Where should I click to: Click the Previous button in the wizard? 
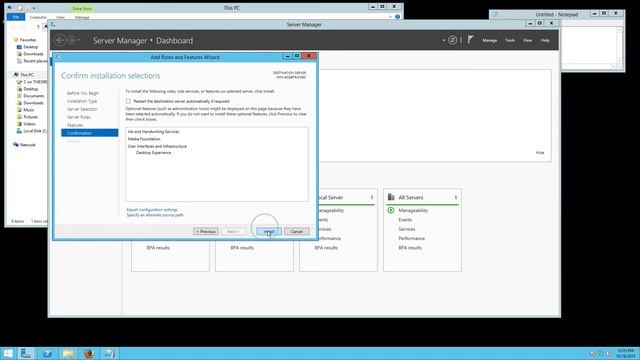click(206, 231)
